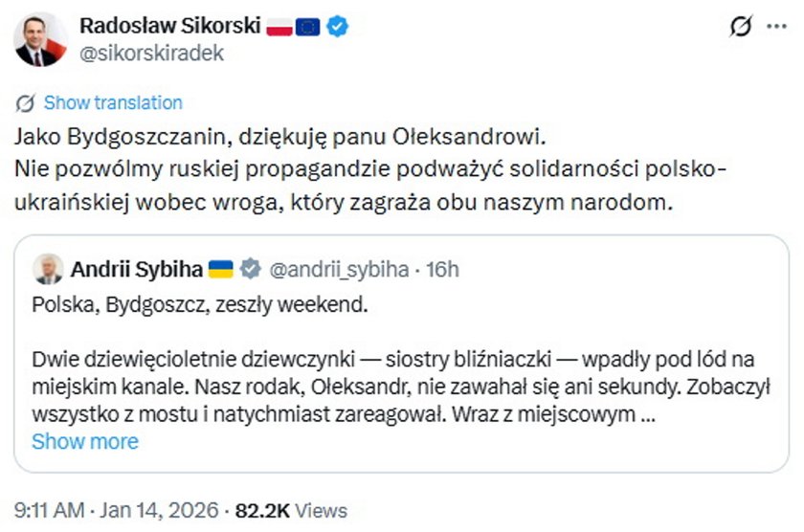Click the Show translation link
804x532 pixels.
[113, 103]
